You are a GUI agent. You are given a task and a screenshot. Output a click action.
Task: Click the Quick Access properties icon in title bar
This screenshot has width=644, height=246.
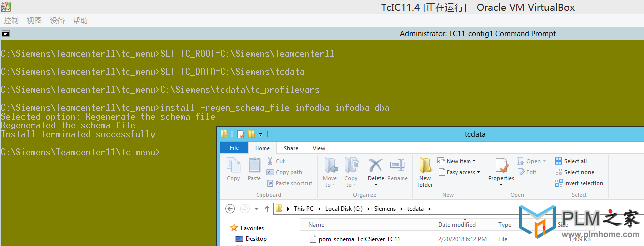(x=241, y=134)
